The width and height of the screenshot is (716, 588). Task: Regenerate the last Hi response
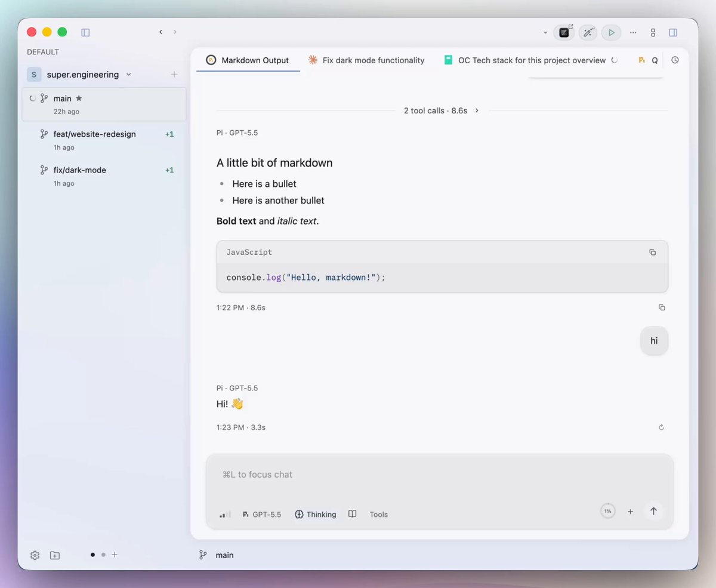661,427
